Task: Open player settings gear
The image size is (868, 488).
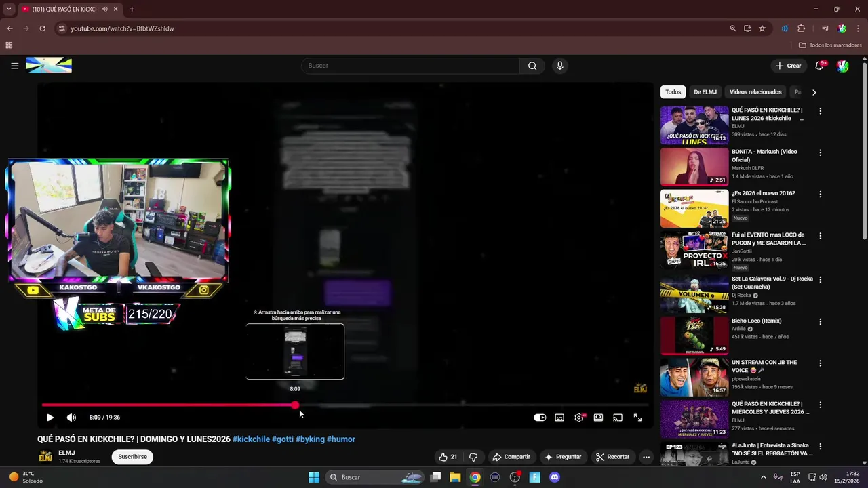Action: pyautogui.click(x=579, y=418)
